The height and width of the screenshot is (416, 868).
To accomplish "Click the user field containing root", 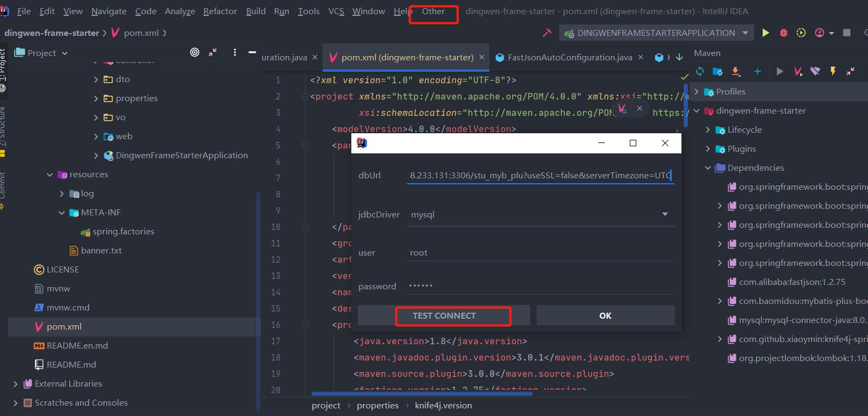I will (541, 252).
